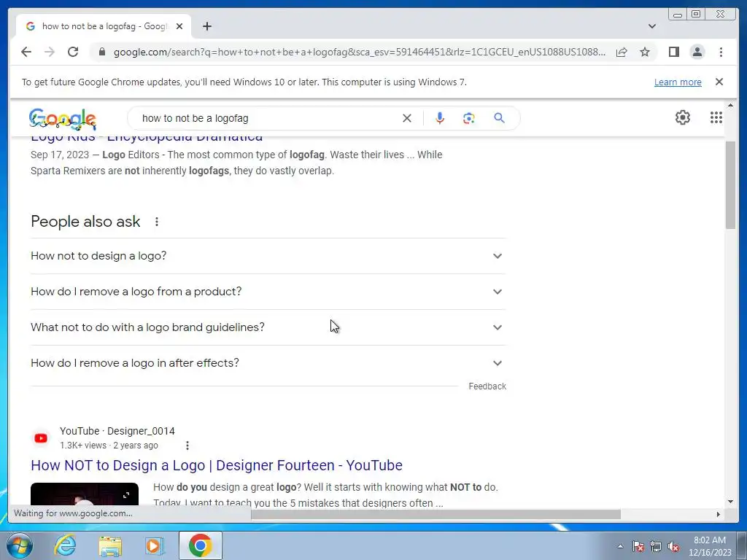Click the YouTube favicon of the video result
This screenshot has height=560, width=747.
point(41,438)
